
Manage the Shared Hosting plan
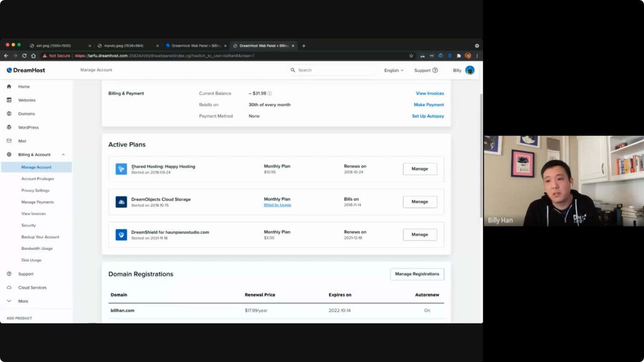[x=420, y=169]
